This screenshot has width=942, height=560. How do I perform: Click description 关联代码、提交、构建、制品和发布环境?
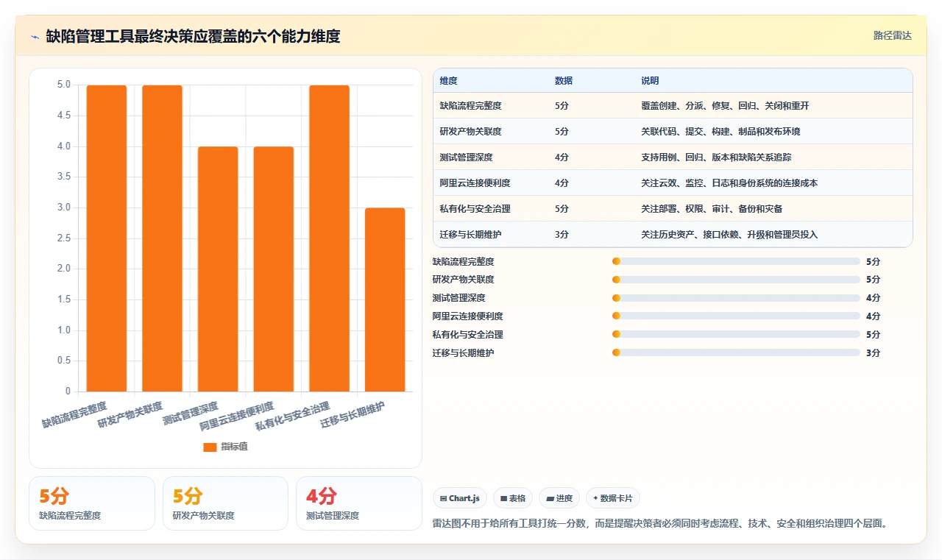(720, 132)
